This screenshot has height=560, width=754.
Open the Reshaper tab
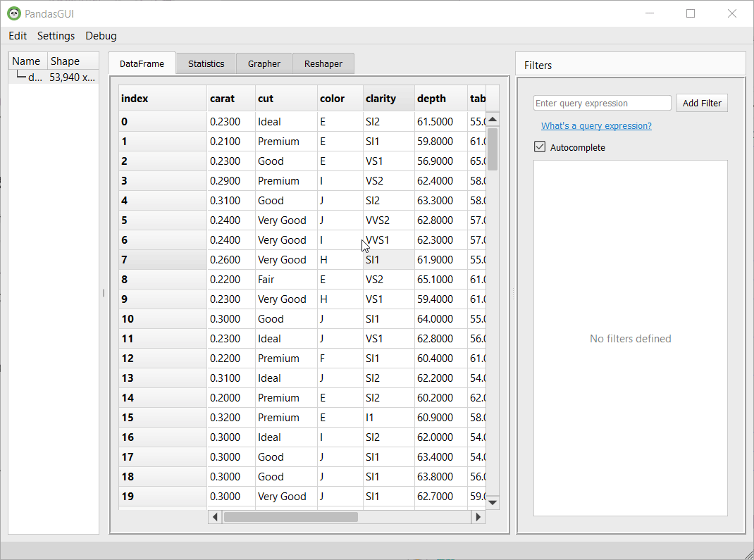tap(323, 63)
